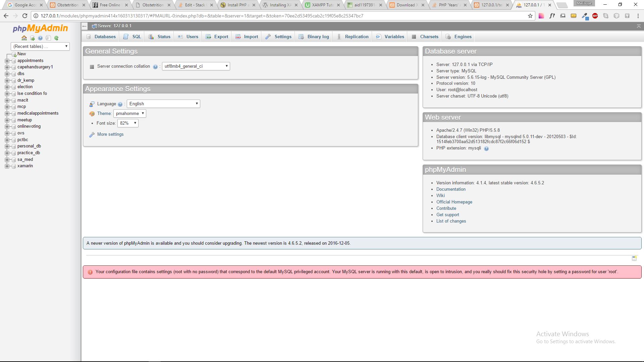This screenshot has width=644, height=362.
Task: Select capehandsurgery1 database in tree
Action: (35, 67)
